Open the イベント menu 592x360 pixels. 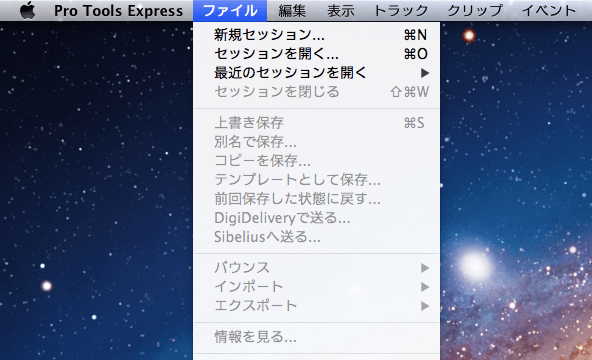click(549, 11)
